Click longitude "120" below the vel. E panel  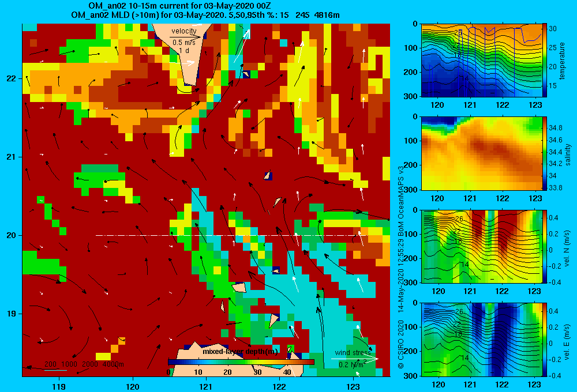pyautogui.click(x=438, y=385)
